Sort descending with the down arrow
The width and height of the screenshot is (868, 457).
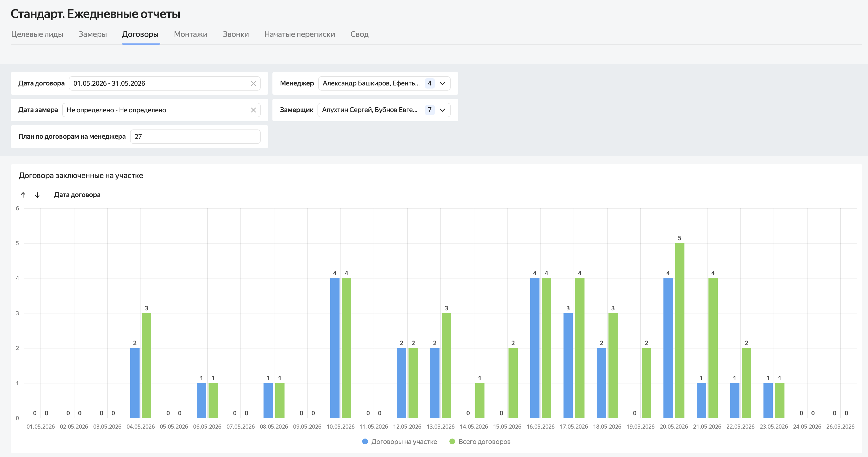[x=37, y=195]
